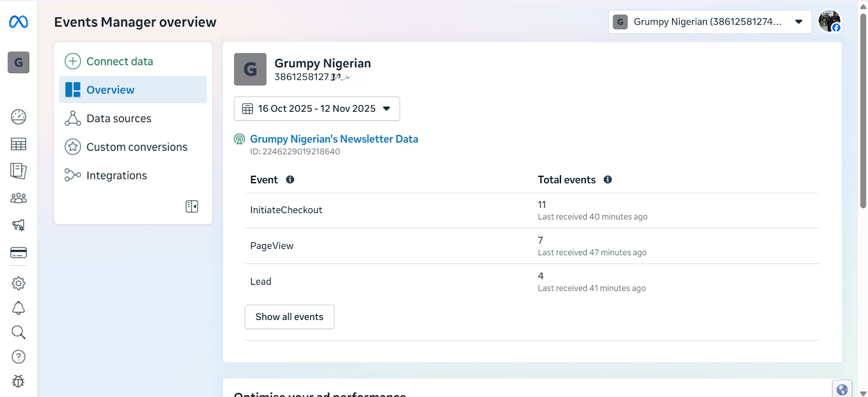
Task: Collapse the navigation panel with panel icon
Action: coord(192,206)
